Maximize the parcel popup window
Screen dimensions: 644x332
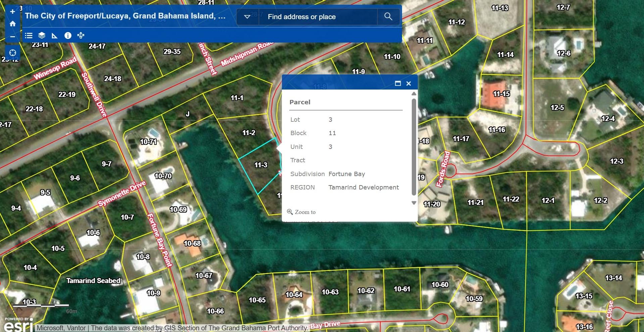[x=398, y=84]
